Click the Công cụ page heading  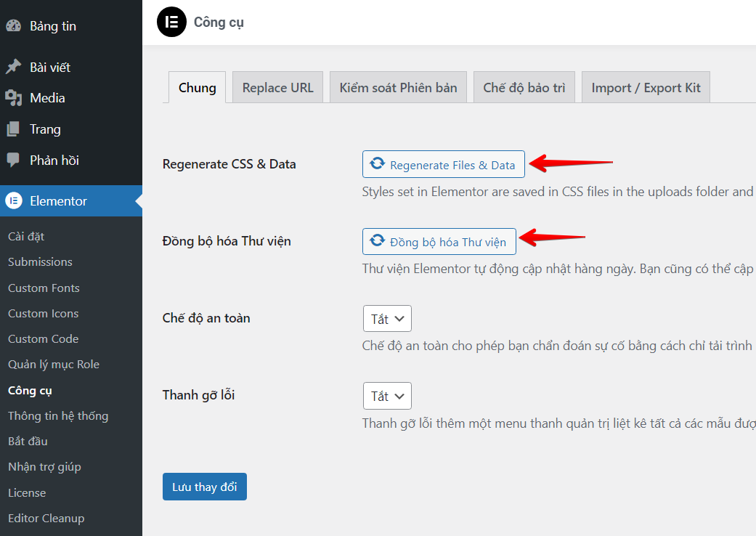click(219, 23)
